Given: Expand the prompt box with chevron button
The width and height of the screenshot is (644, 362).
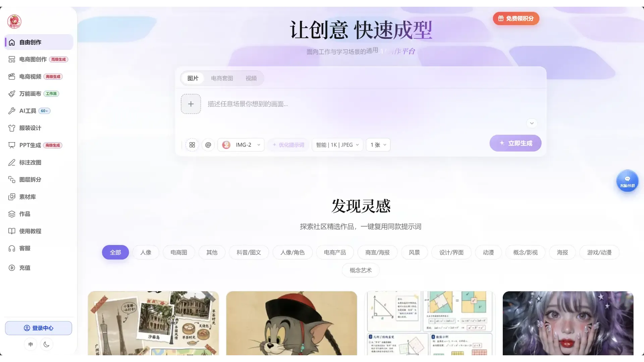Looking at the screenshot, I should coord(532,123).
